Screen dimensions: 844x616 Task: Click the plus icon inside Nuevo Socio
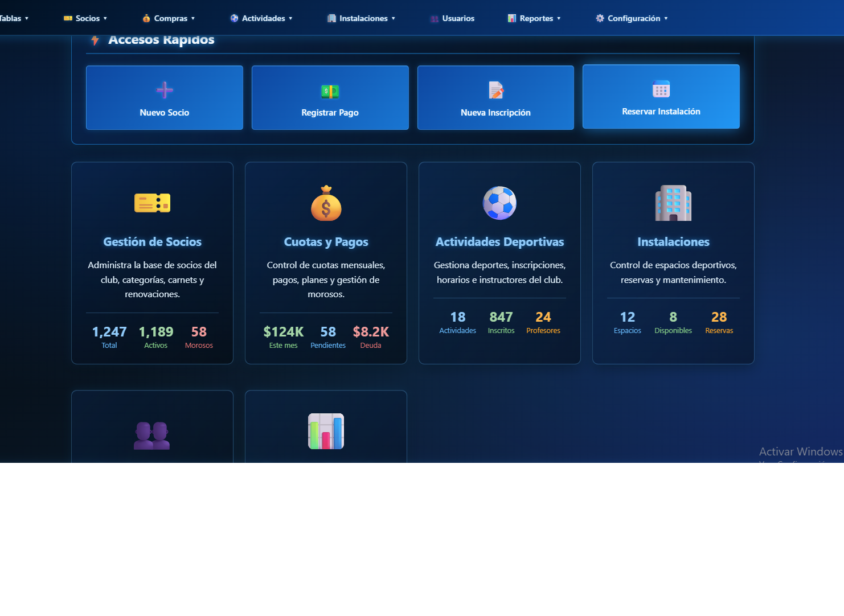click(164, 89)
